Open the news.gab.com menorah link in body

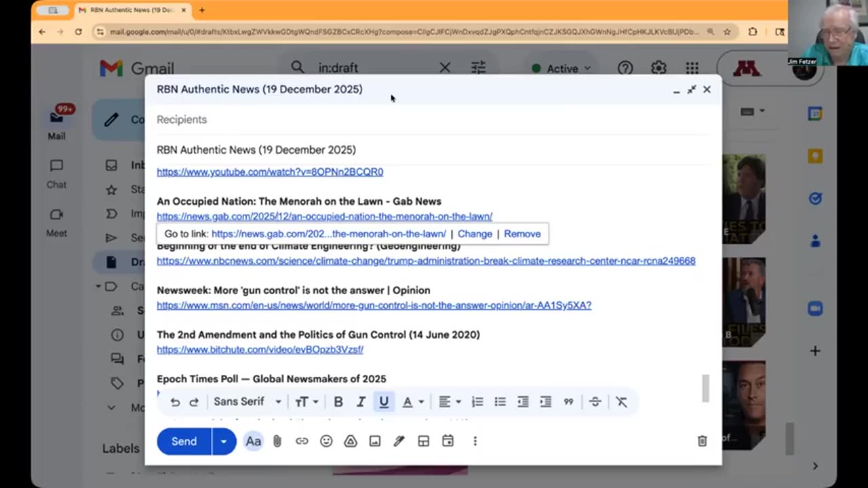324,217
